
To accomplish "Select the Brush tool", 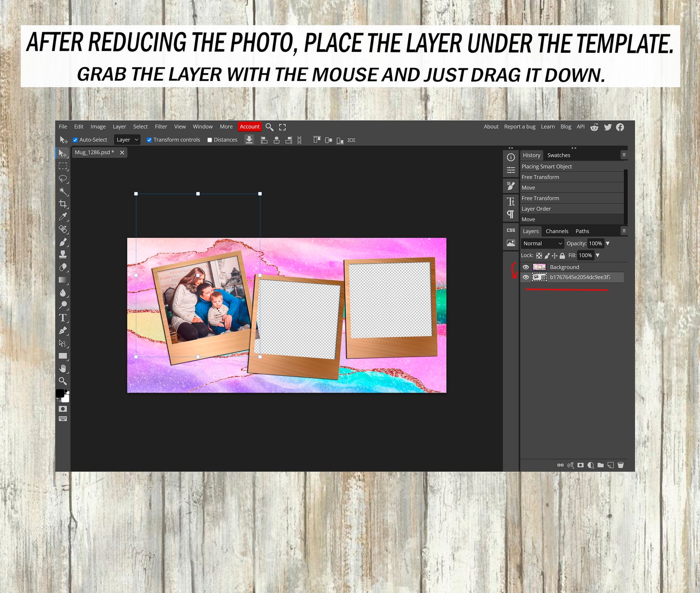I will [x=63, y=242].
